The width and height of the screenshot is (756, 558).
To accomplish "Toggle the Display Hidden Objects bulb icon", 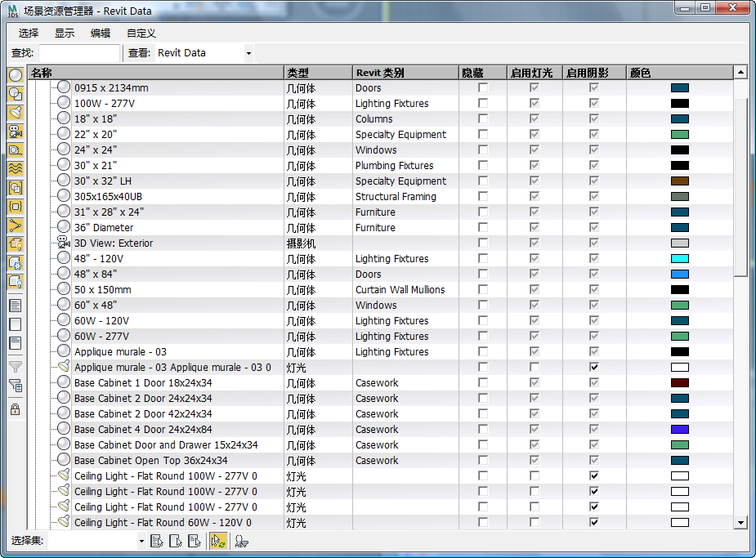I will tap(16, 282).
